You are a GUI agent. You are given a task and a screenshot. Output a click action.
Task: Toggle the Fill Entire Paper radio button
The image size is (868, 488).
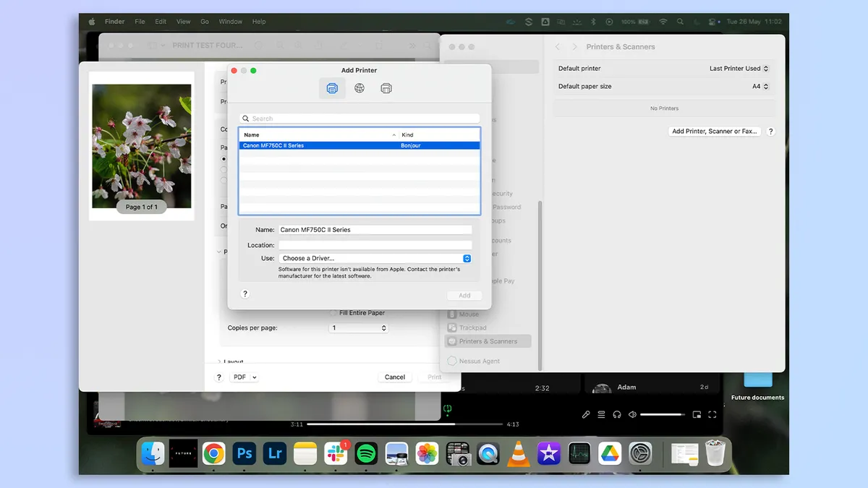[333, 313]
